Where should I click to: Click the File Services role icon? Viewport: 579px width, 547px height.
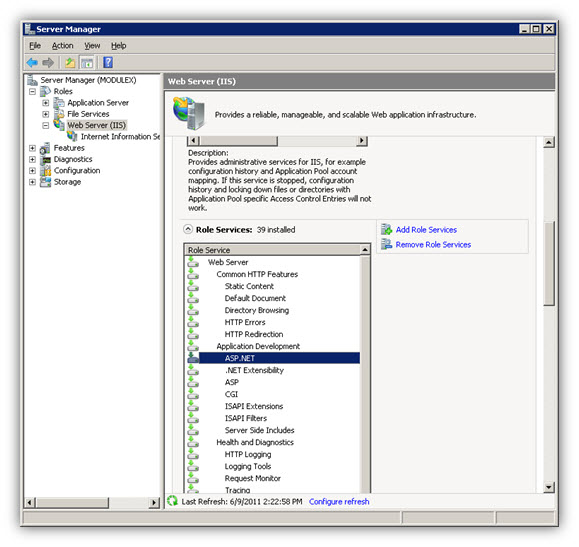59,114
